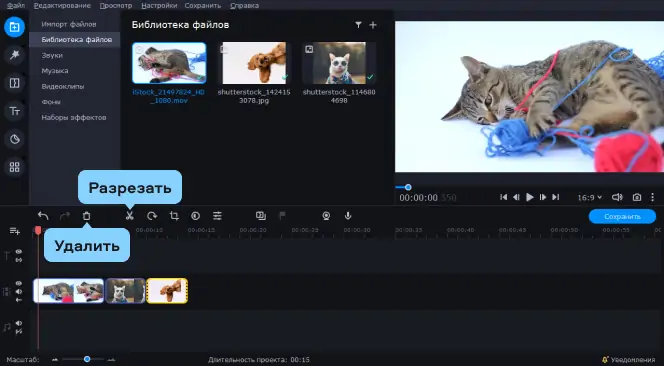Toggle video track visibility eye

coord(19,283)
